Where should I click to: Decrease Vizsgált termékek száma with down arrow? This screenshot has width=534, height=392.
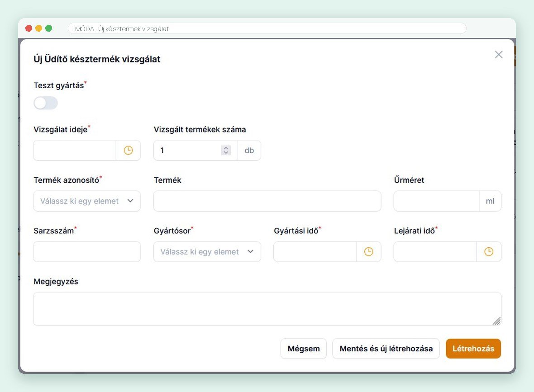[x=226, y=152]
